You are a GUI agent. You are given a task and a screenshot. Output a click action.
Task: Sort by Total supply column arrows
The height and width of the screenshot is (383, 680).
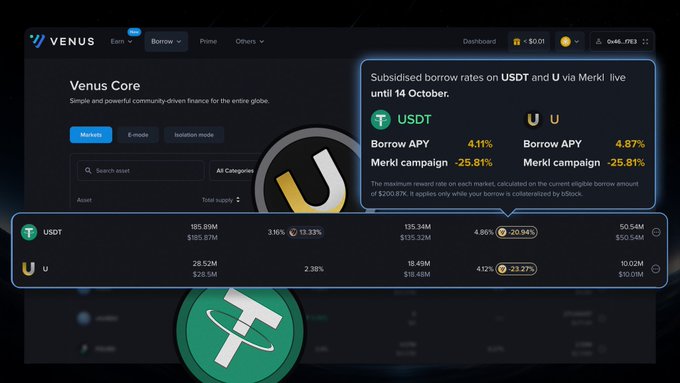click(x=238, y=200)
